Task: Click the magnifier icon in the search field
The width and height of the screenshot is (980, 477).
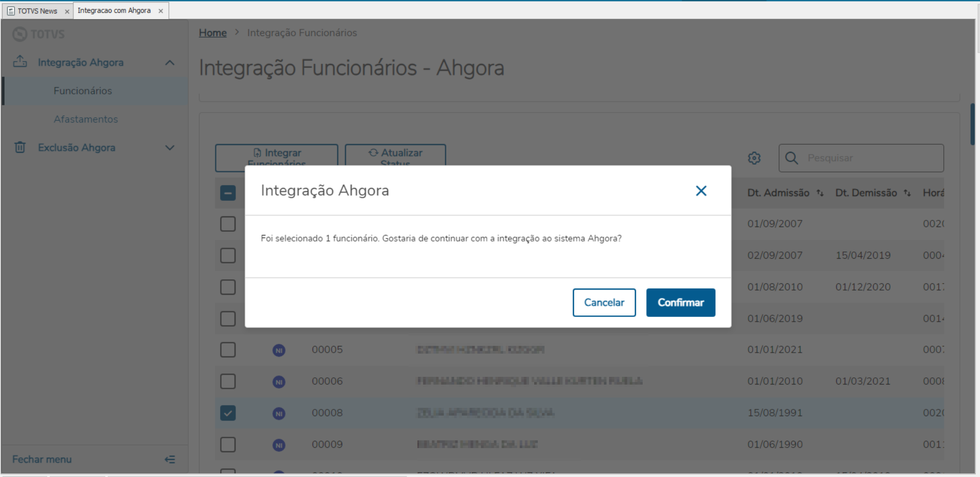Action: point(791,158)
